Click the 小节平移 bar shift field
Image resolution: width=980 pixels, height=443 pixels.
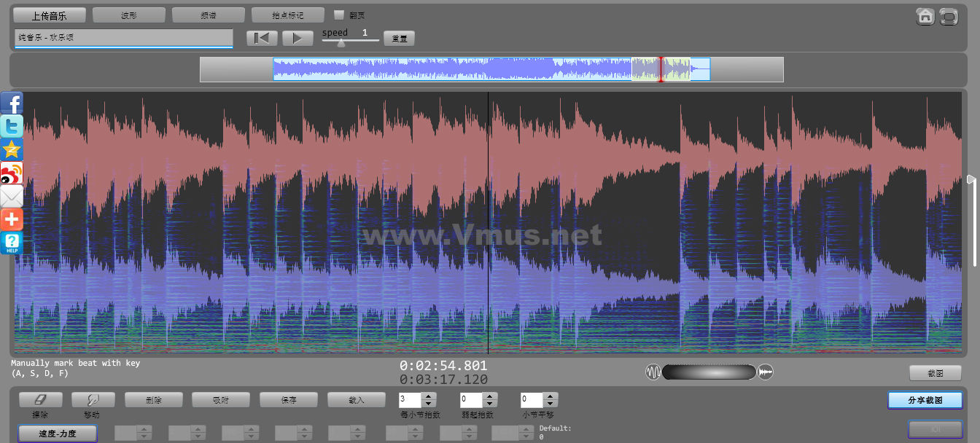click(x=532, y=399)
